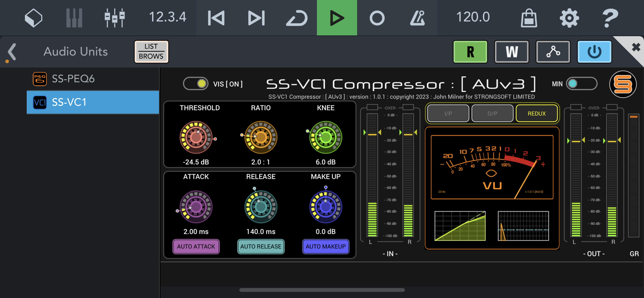Screen dimensions: 644x298
Task: Click the 0.0 dB make up value
Action: coord(325,232)
